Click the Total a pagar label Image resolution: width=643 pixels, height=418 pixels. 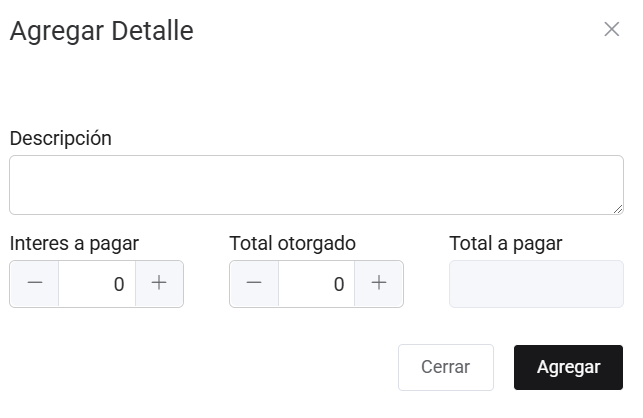[x=506, y=243]
